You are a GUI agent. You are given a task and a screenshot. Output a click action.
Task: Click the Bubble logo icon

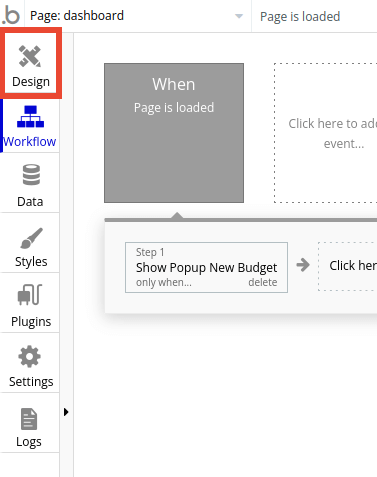click(x=11, y=16)
